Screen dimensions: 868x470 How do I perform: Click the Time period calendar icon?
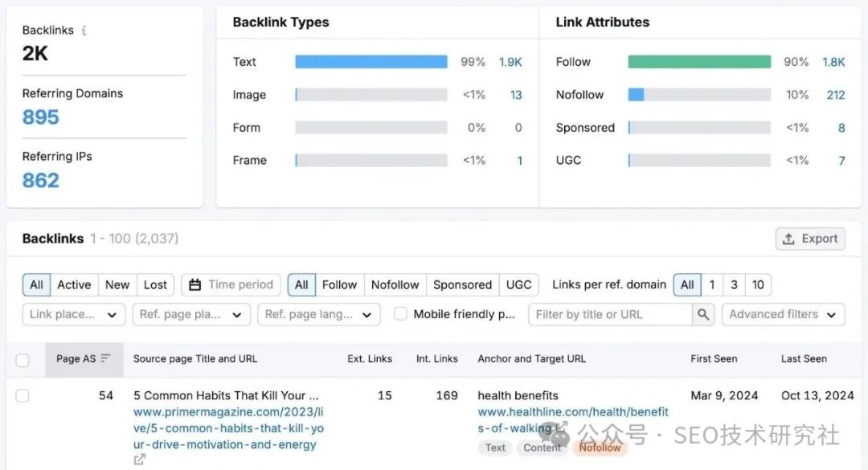pyautogui.click(x=194, y=284)
